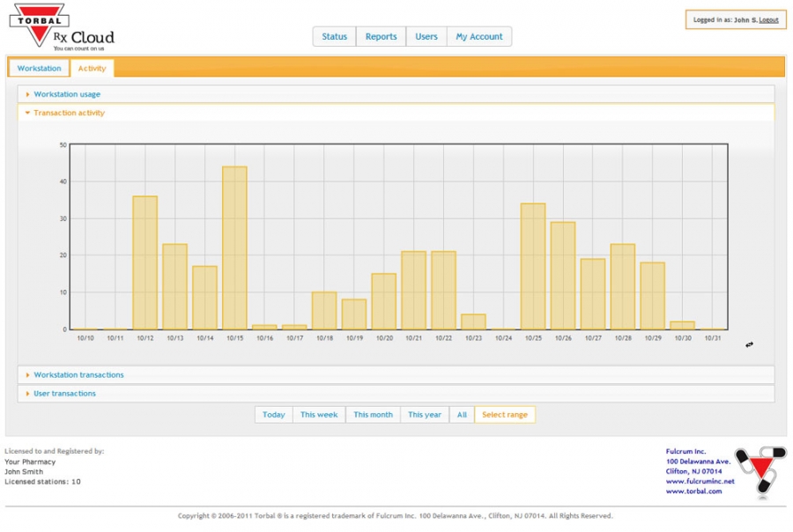Select the Activity tab

point(92,69)
